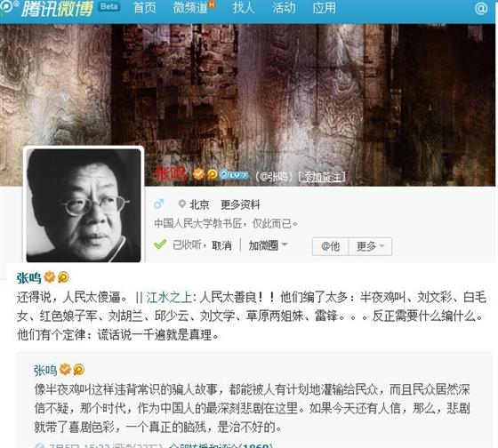This screenshot has height=448, width=498.
Task: Open the 更多 dropdown button
Action: click(x=370, y=246)
